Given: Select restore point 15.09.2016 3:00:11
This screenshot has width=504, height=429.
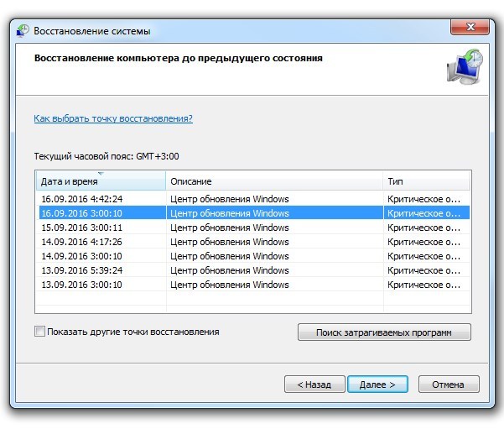Looking at the screenshot, I should [81, 228].
